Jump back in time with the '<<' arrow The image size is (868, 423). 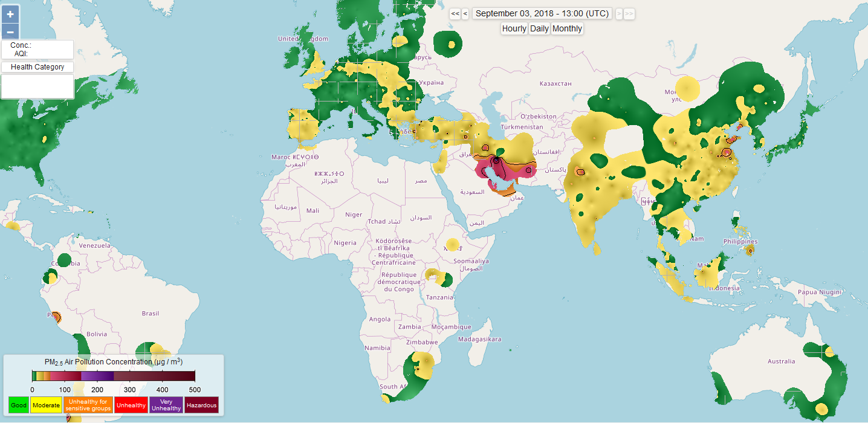[x=454, y=13]
